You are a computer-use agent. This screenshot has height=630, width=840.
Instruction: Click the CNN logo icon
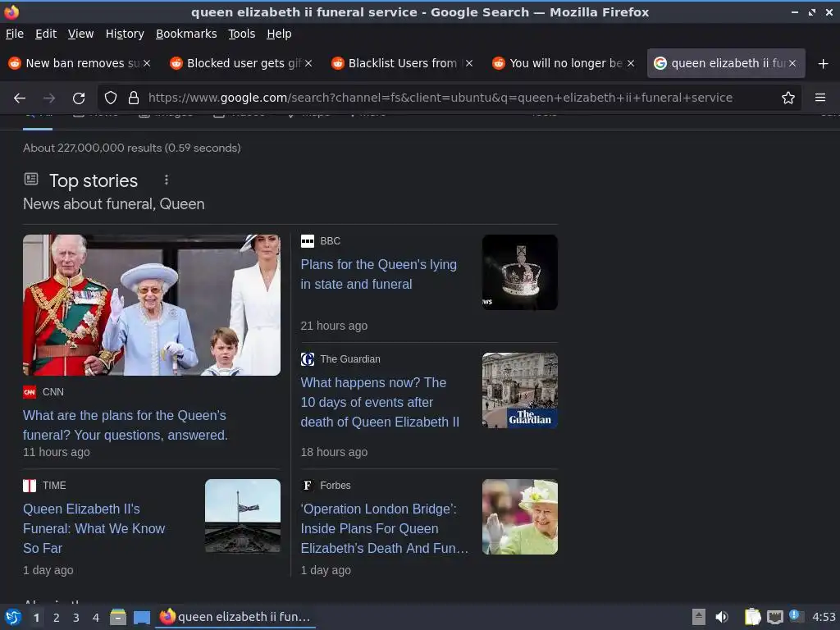30,392
